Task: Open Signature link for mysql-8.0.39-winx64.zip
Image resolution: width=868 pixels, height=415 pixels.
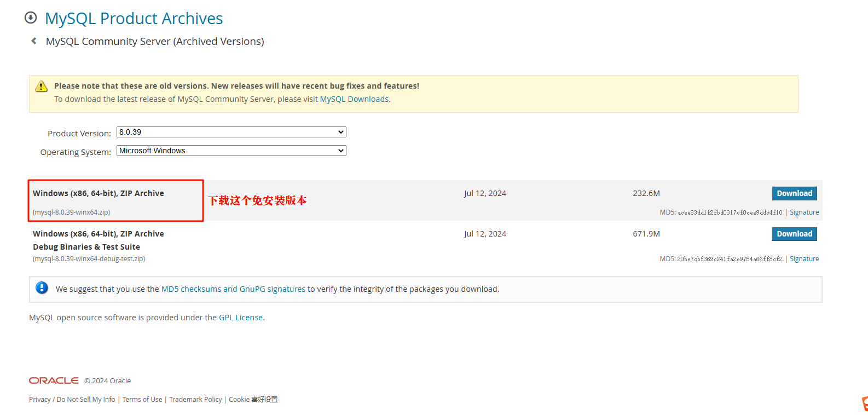Action: (x=804, y=212)
